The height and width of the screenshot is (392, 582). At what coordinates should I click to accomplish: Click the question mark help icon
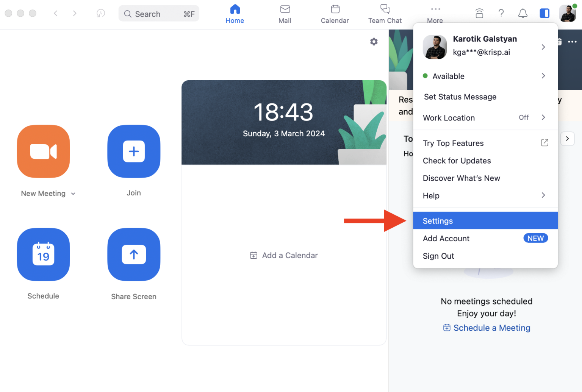point(501,14)
